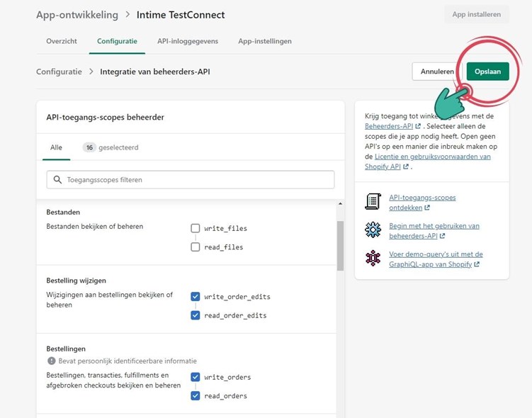Click external link icon after Beheerders-API
532x418 pixels.
point(417,126)
